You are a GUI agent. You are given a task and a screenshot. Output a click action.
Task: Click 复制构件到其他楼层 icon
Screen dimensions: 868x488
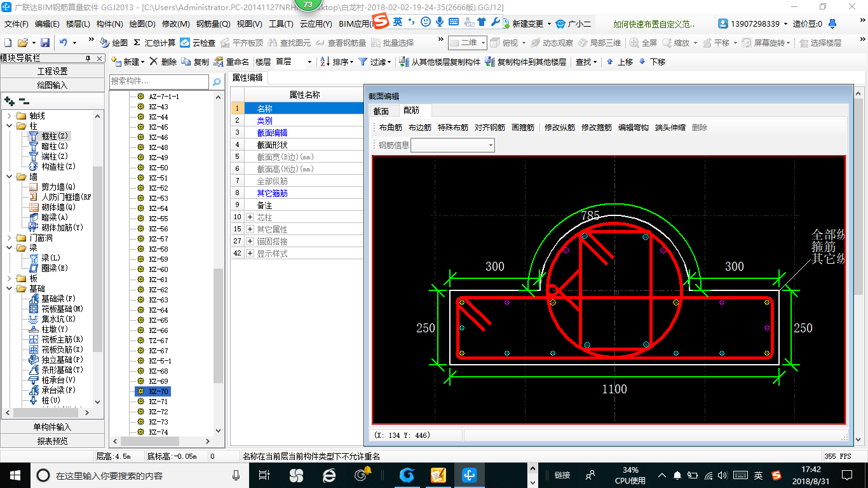click(489, 62)
